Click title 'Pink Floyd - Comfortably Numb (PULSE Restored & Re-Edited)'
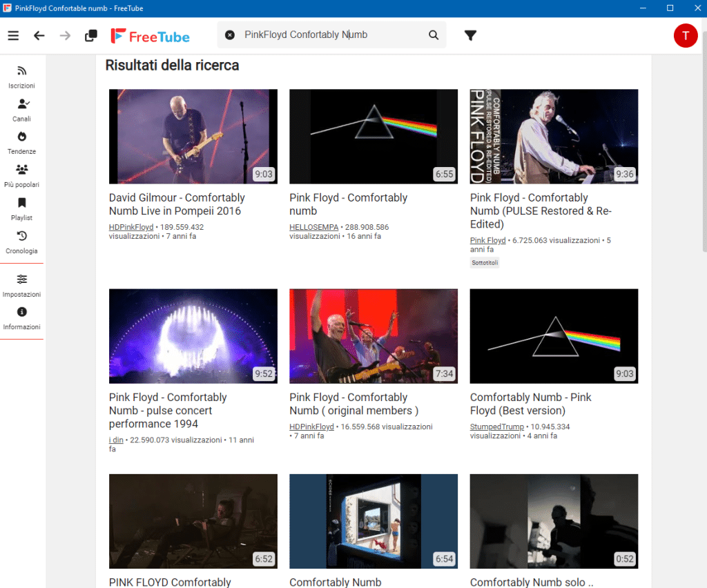The width and height of the screenshot is (707, 588). (x=541, y=211)
